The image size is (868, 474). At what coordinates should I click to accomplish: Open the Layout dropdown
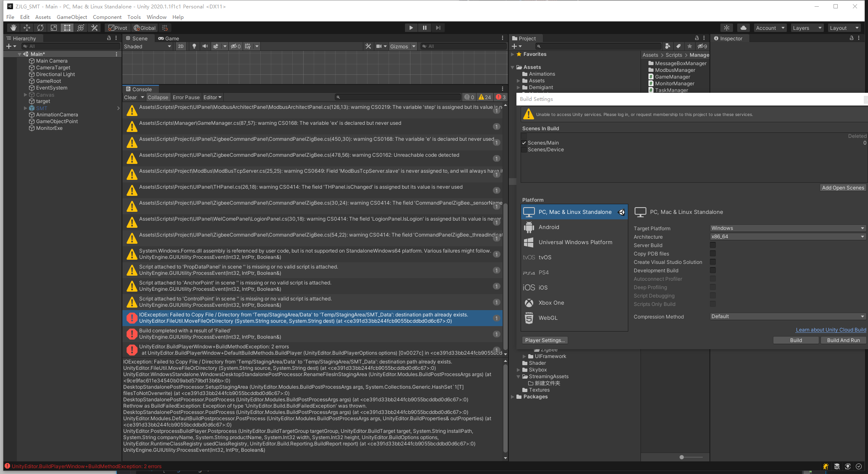tap(844, 27)
